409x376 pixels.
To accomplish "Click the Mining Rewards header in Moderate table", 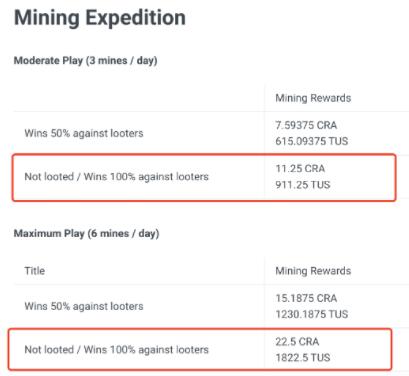I will tap(313, 98).
